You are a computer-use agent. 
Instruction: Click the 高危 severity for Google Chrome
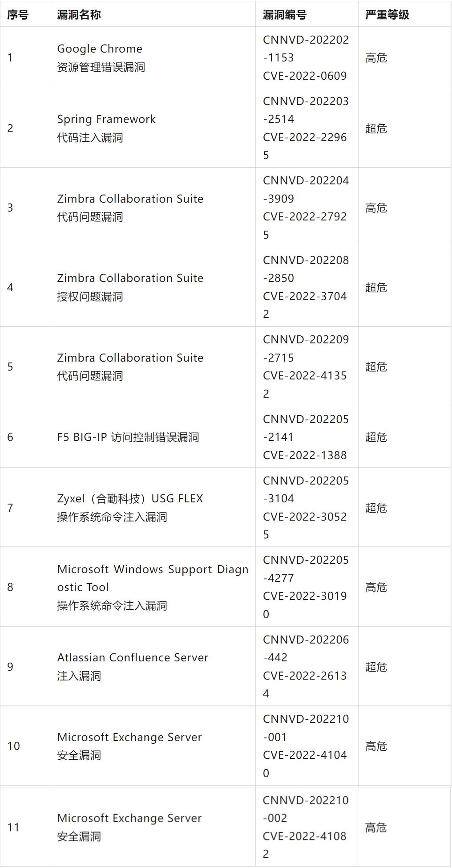(376, 57)
